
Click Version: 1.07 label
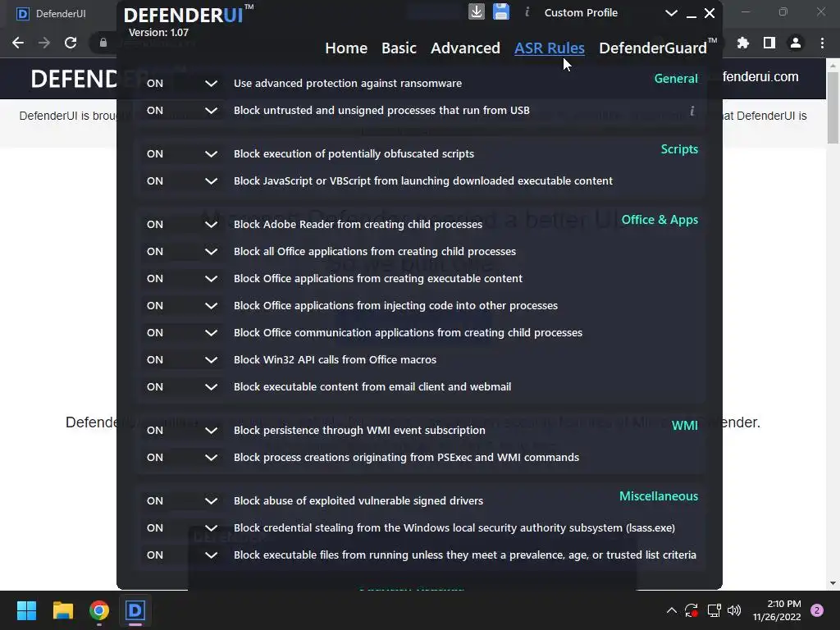click(x=158, y=33)
